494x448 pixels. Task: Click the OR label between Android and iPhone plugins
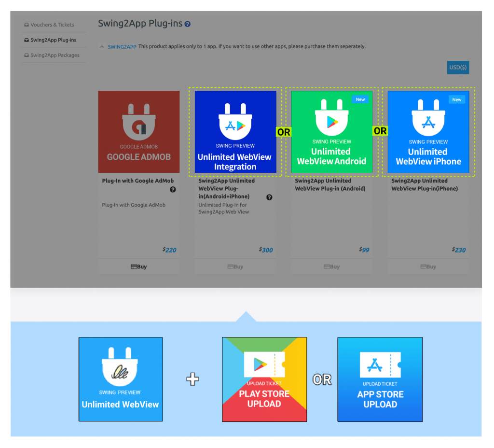(380, 131)
